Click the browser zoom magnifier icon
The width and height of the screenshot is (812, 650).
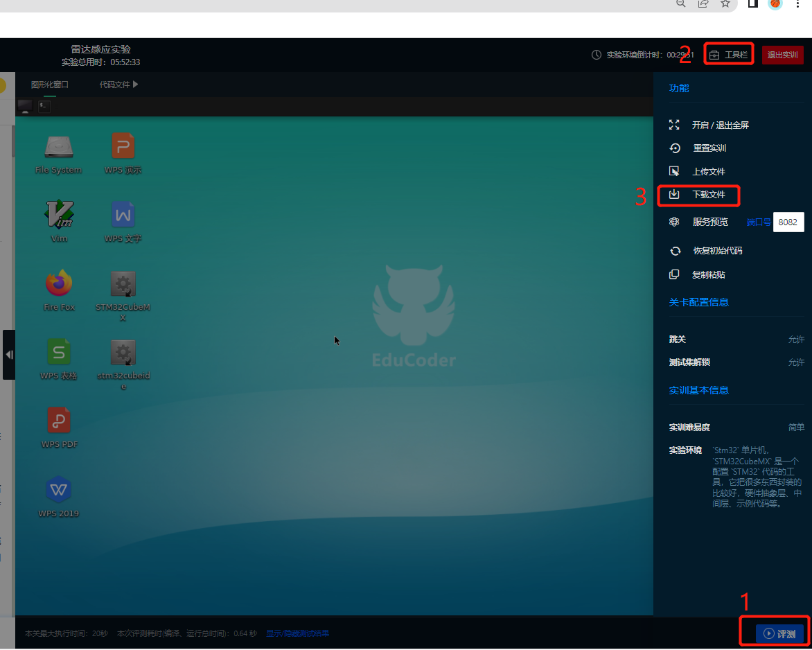680,4
